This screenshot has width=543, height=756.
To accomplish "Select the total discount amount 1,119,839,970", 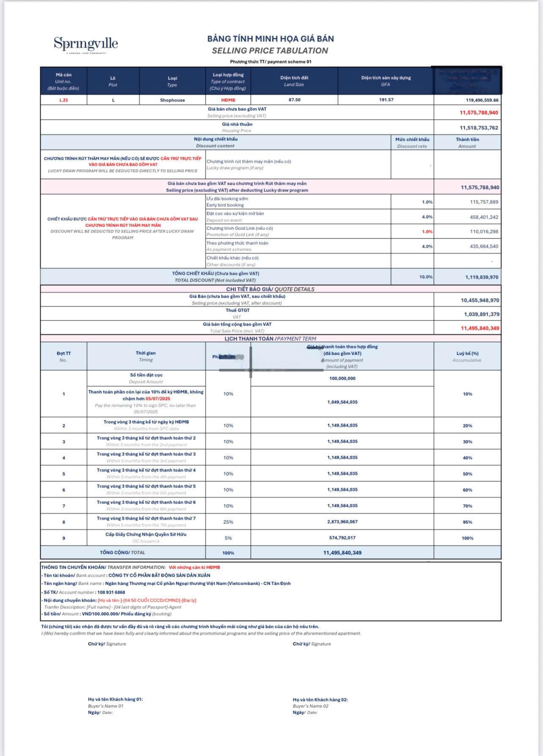I will coord(482,277).
